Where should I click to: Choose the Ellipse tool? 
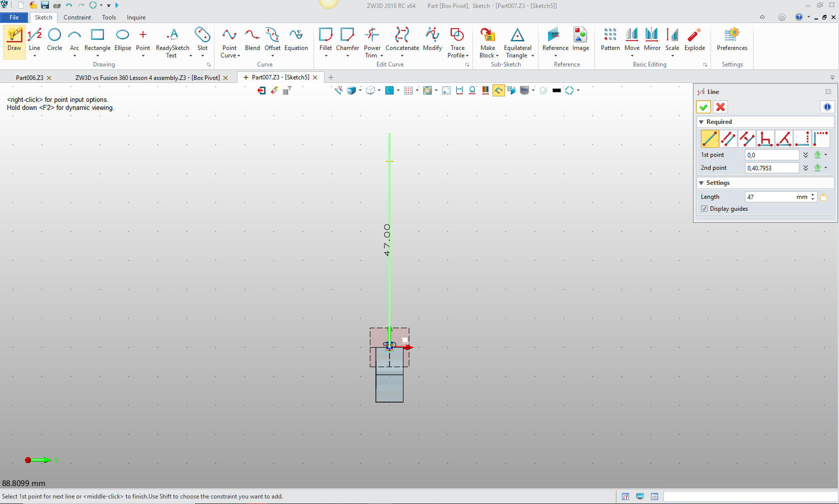(x=122, y=40)
